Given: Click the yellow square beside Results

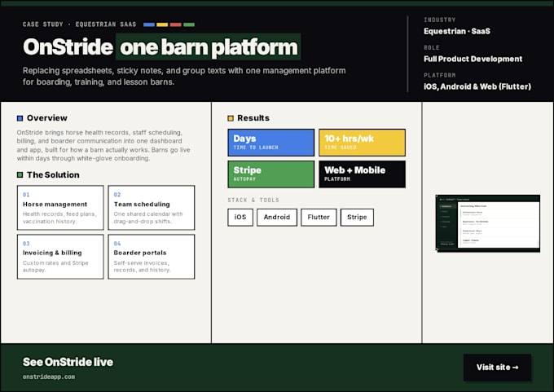Looking at the screenshot, I should 231,118.
